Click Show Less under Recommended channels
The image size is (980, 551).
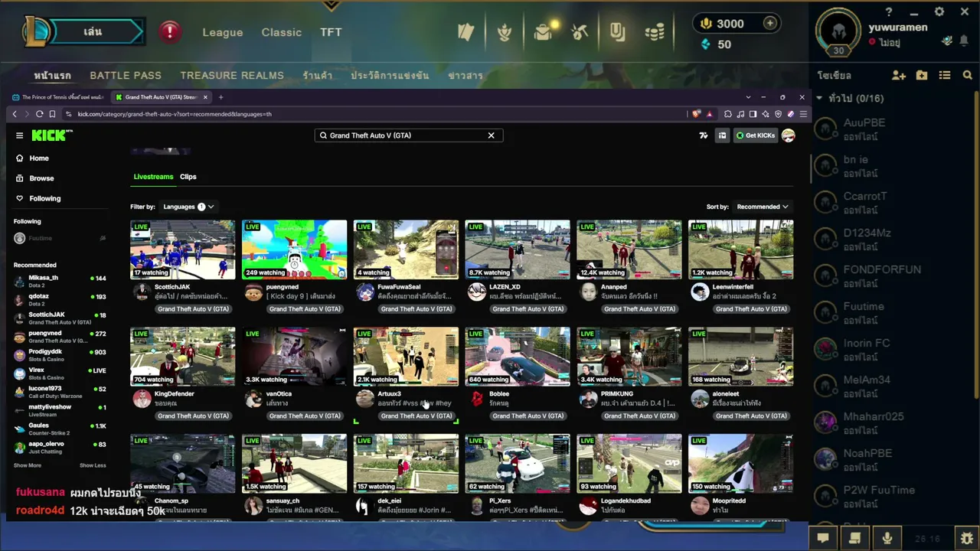(x=93, y=465)
